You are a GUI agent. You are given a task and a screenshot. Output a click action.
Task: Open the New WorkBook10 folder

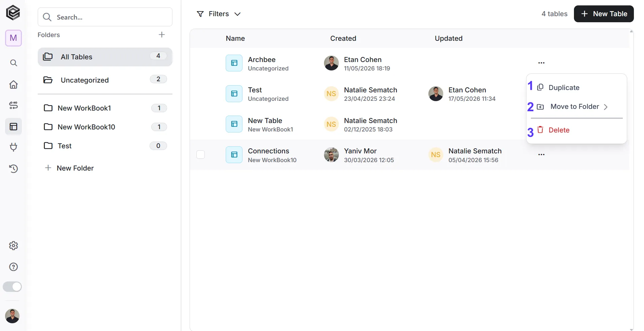pyautogui.click(x=105, y=127)
